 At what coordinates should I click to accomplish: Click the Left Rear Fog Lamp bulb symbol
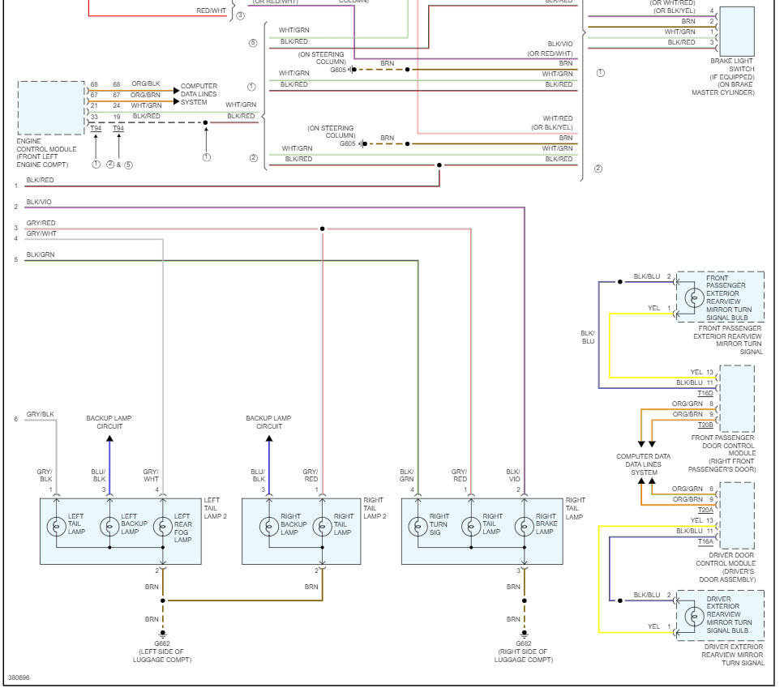point(162,526)
